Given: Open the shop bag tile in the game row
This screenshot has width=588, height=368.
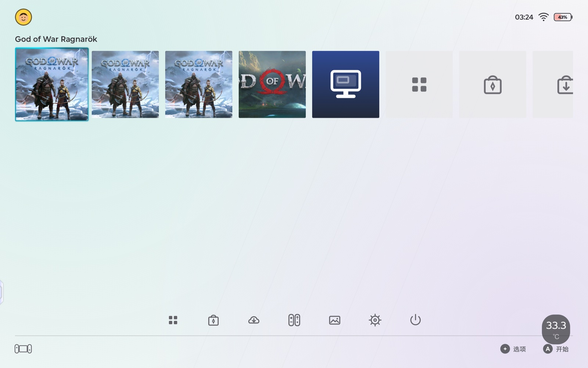Looking at the screenshot, I should tap(493, 84).
